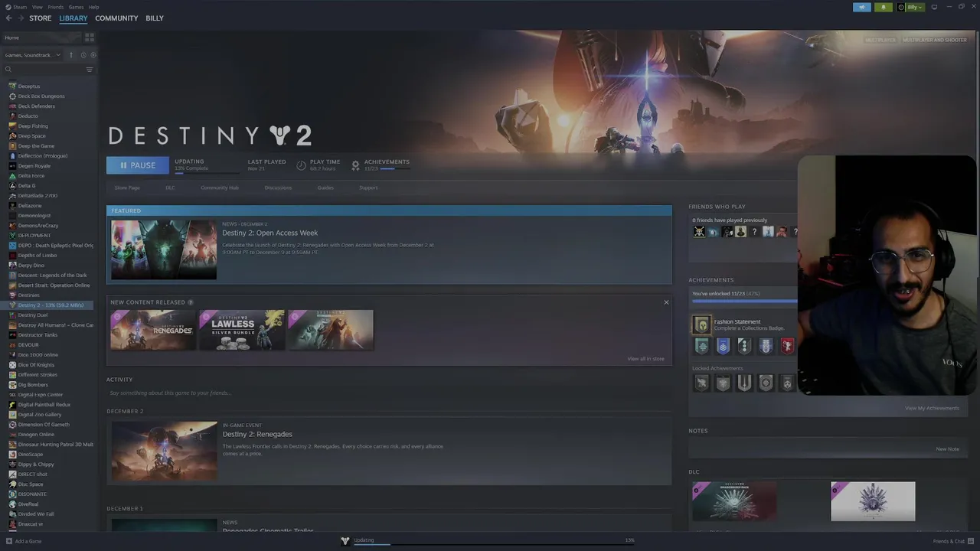Open advanced filter options icon

point(90,70)
